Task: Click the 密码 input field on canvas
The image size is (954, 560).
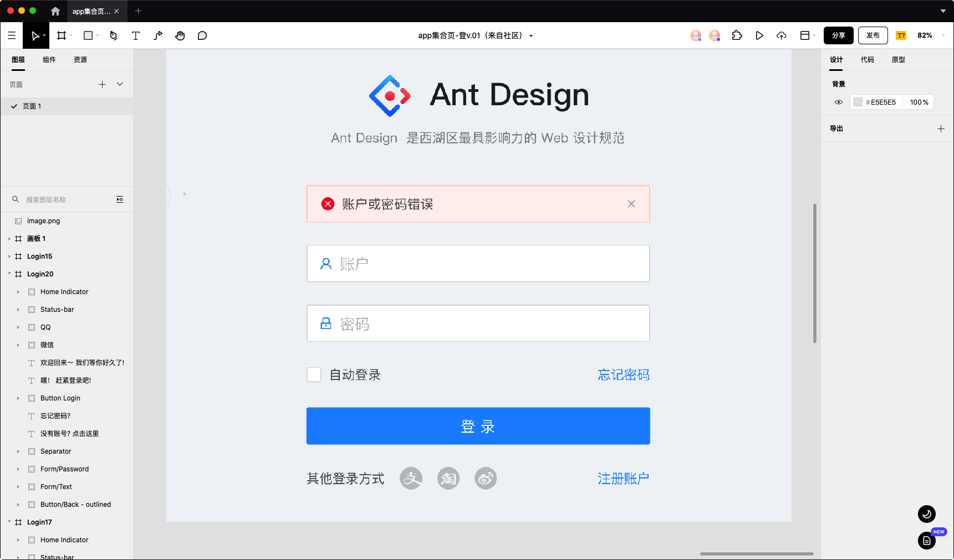Action: [x=478, y=323]
